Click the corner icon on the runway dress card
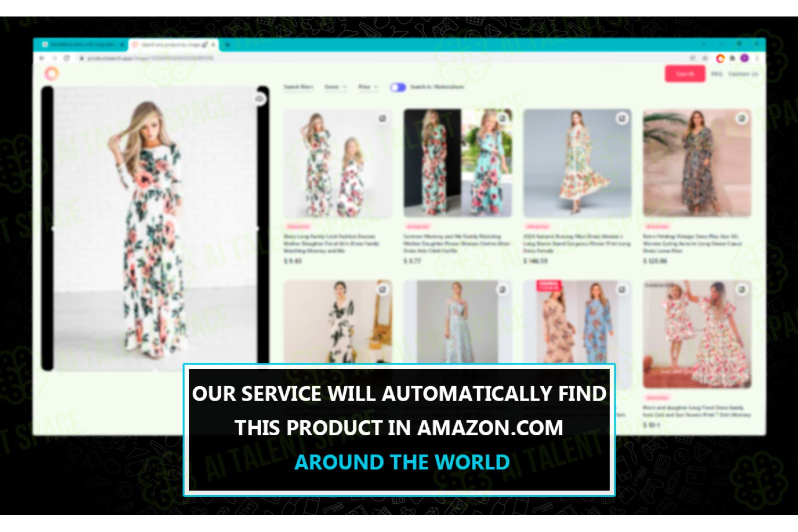The width and height of the screenshot is (798, 532). [621, 119]
